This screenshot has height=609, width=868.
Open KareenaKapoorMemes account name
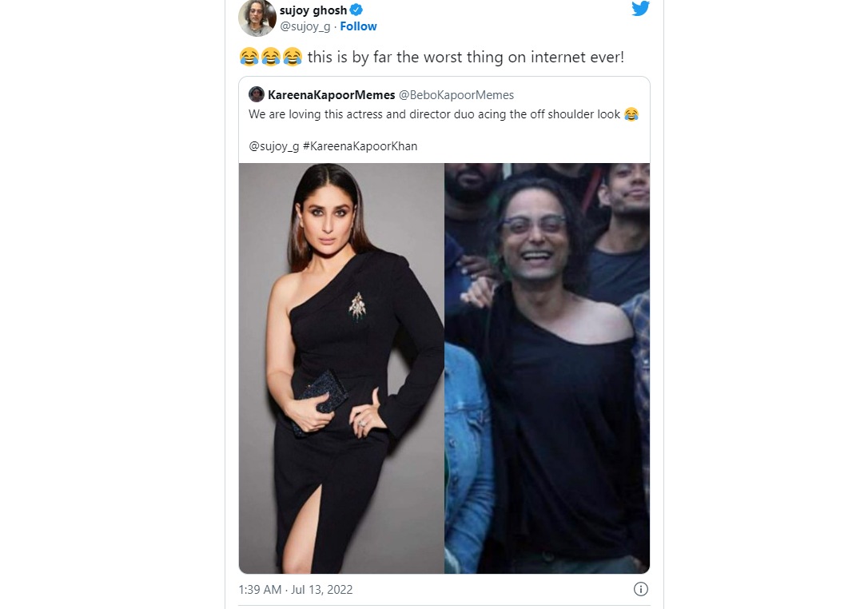coord(331,94)
